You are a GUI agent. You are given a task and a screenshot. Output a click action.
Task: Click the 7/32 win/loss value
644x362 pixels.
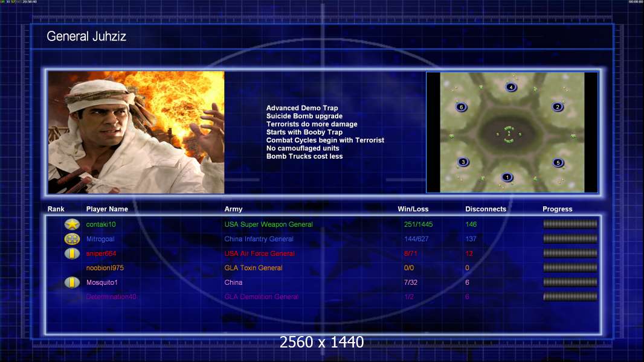[x=411, y=282]
